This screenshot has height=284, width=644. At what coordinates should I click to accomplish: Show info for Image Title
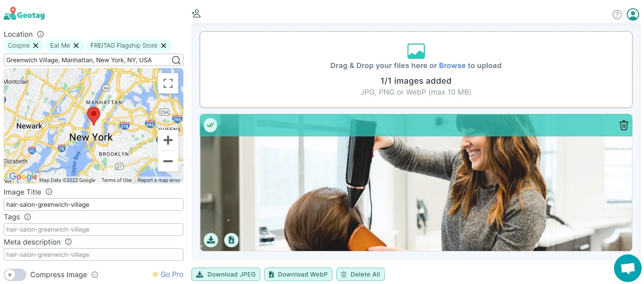point(49,192)
